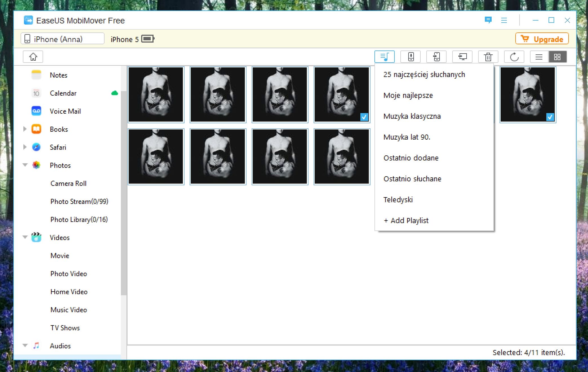
Task: Click the Transfer to Other Device icon
Action: click(436, 57)
